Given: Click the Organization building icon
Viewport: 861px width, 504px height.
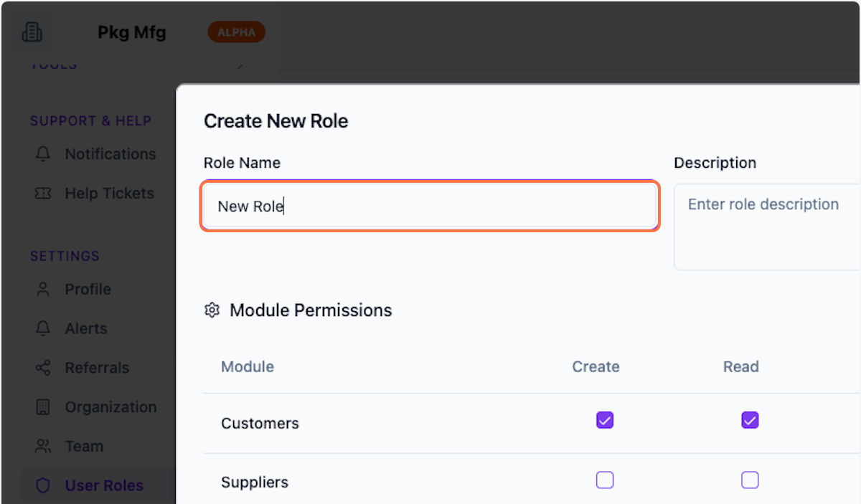Looking at the screenshot, I should tap(43, 406).
